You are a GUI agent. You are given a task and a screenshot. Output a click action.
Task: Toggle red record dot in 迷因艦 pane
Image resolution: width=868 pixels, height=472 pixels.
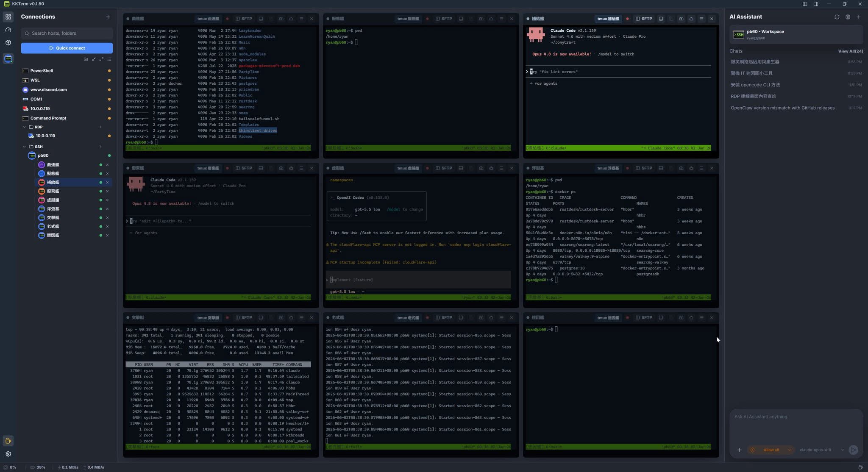tap(627, 317)
